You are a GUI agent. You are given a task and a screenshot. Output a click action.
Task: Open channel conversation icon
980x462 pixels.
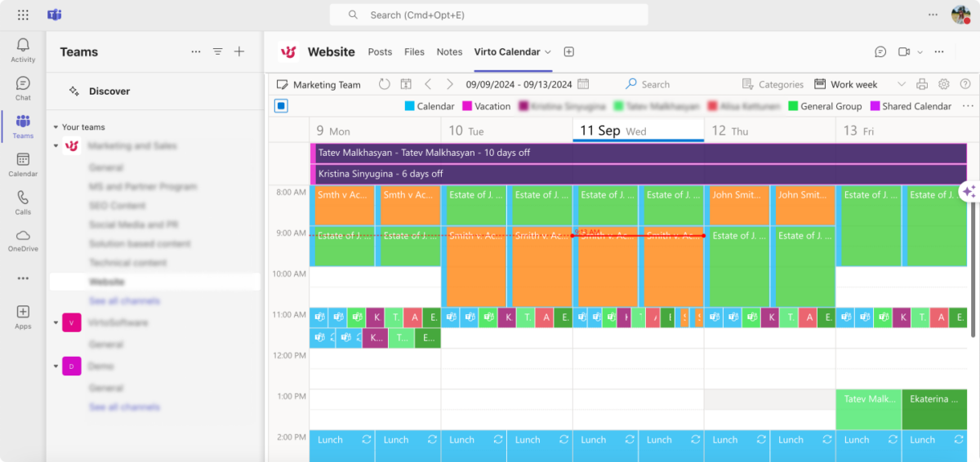(880, 51)
